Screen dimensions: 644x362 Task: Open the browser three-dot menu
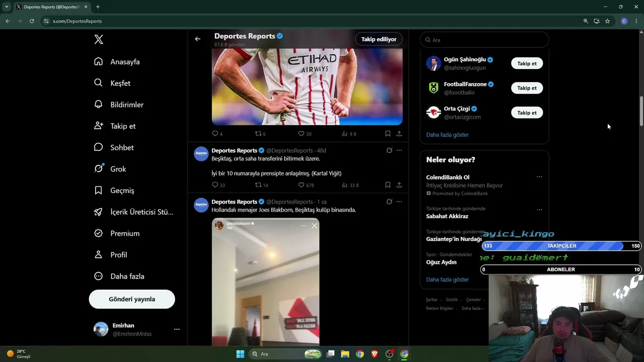tap(637, 21)
